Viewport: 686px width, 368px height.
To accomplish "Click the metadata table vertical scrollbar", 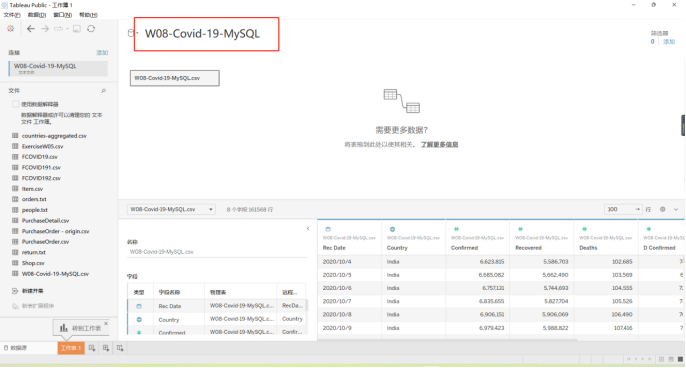I will click(306, 305).
